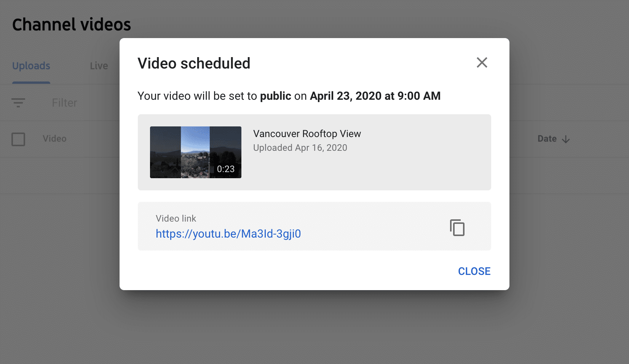This screenshot has width=629, height=364.
Task: Switch to the Live tab
Action: [98, 65]
